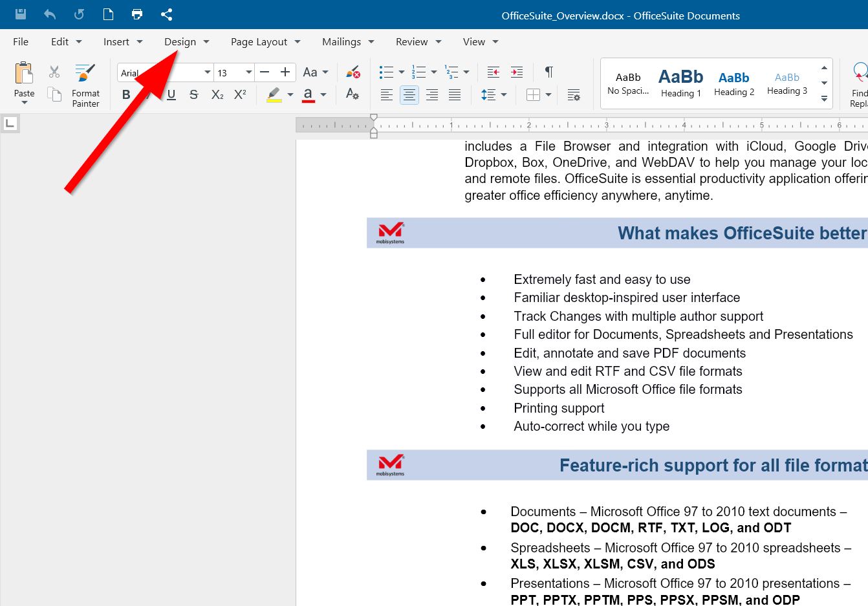Expand the line spacing dropdown arrow
Screen dimensions: 868x606
504,95
